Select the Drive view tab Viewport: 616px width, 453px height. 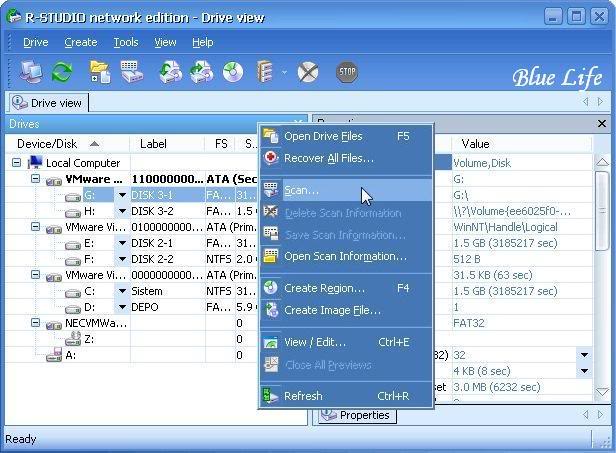click(x=49, y=103)
